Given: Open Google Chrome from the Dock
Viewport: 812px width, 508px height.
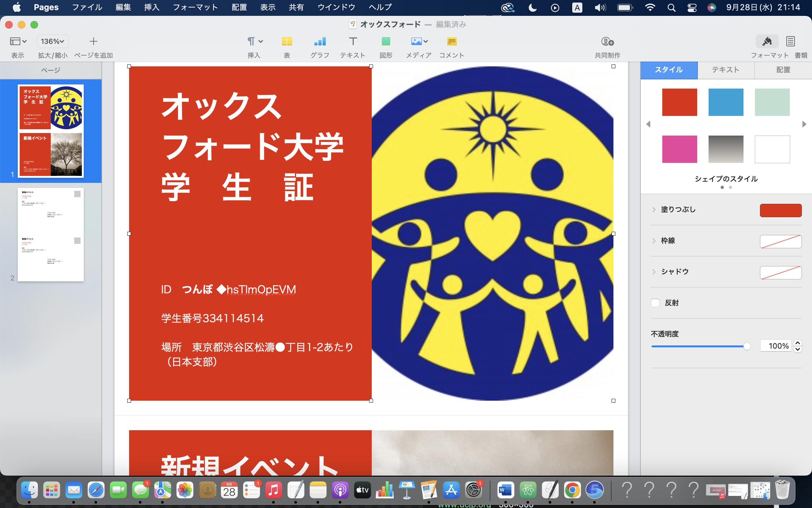Looking at the screenshot, I should pyautogui.click(x=572, y=490).
